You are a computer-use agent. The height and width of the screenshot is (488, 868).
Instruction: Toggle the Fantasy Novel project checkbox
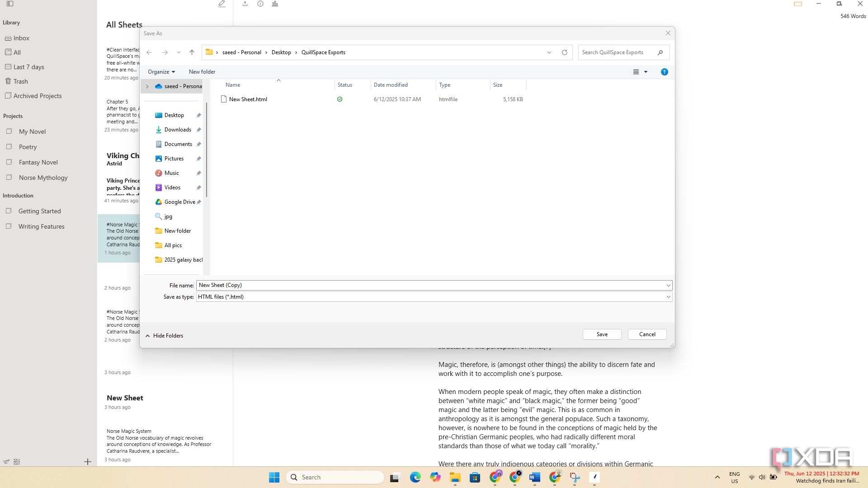point(9,162)
